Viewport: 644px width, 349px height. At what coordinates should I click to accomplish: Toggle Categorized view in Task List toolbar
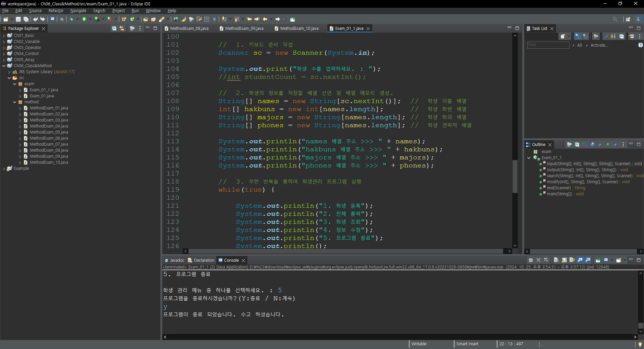click(x=578, y=36)
